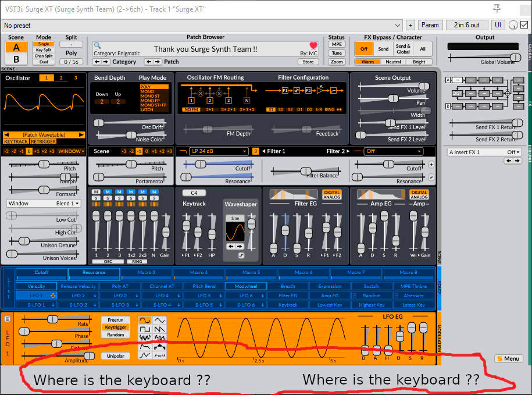Click the Param button in the top bar

point(430,25)
